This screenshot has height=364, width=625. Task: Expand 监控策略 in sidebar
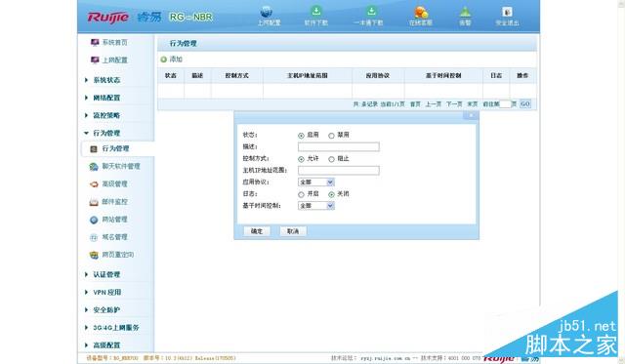[106, 115]
